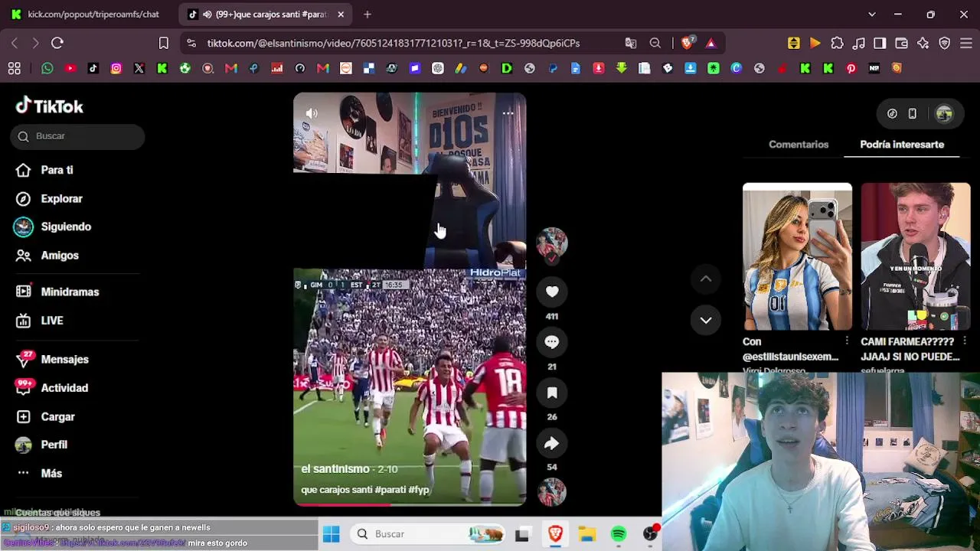Open the Brave Rewards triangle icon
The width and height of the screenshot is (980, 551).
coord(711,43)
